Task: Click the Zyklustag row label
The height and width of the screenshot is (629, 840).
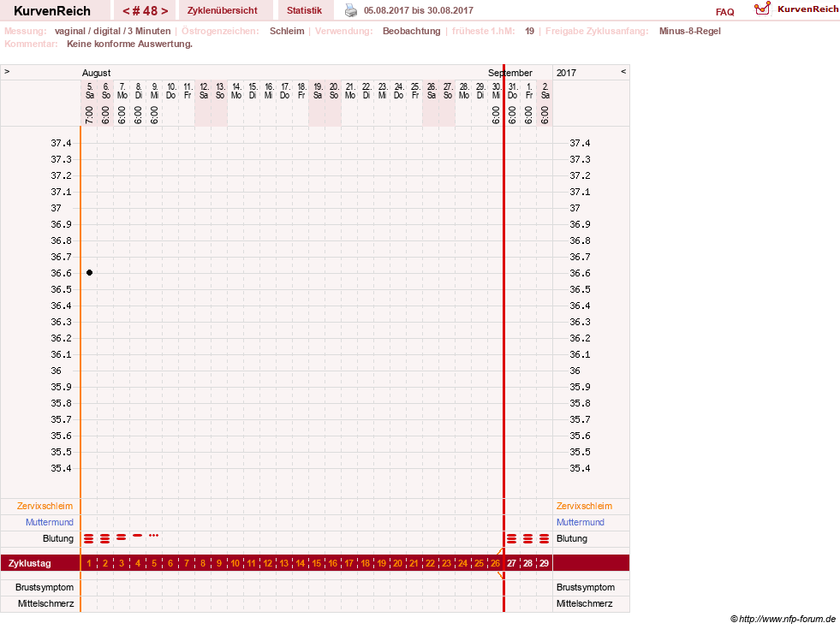Action: coord(30,563)
